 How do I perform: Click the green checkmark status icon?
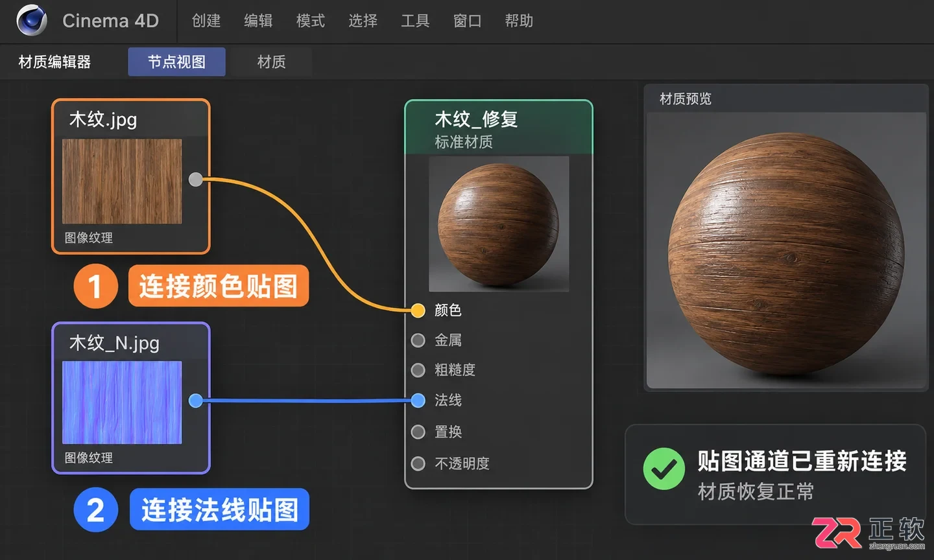tap(664, 469)
